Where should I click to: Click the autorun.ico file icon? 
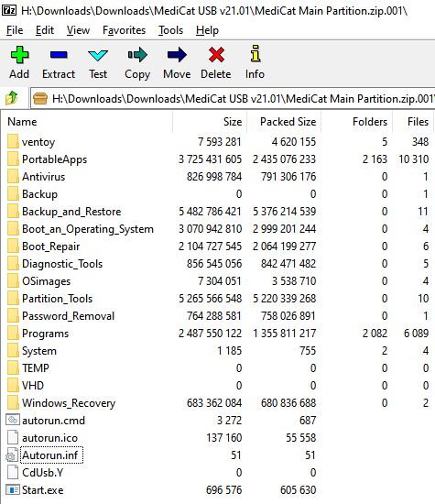coord(13,437)
